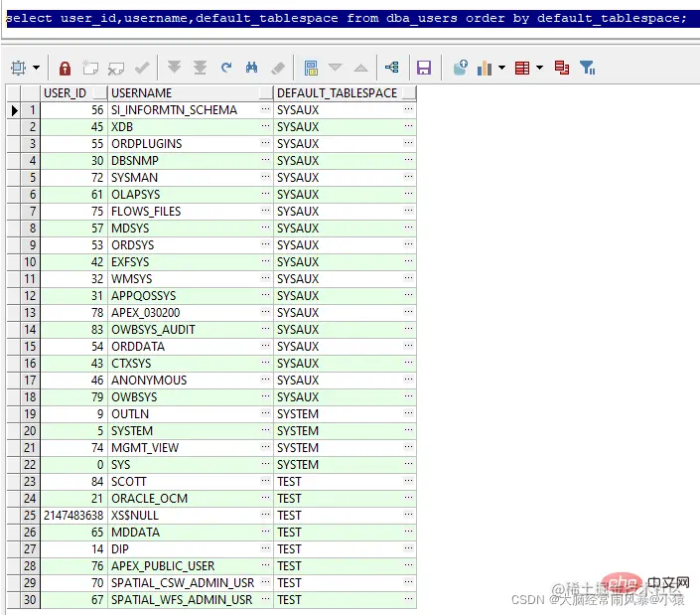Select the MDSYS username cell
Viewport: 700px width, 615px height.
coord(191,229)
